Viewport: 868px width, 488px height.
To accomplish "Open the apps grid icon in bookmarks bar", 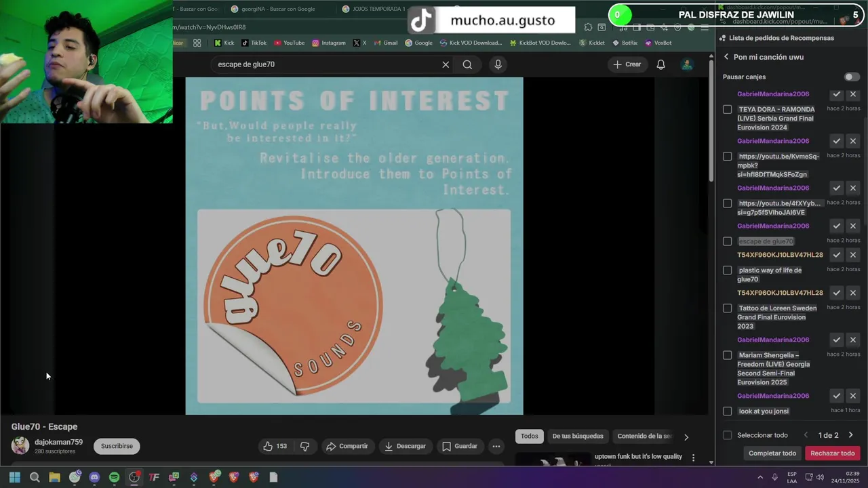I will tap(197, 43).
